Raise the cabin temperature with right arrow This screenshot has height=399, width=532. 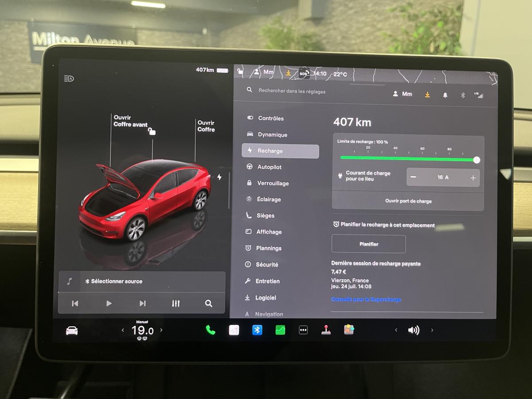click(161, 330)
